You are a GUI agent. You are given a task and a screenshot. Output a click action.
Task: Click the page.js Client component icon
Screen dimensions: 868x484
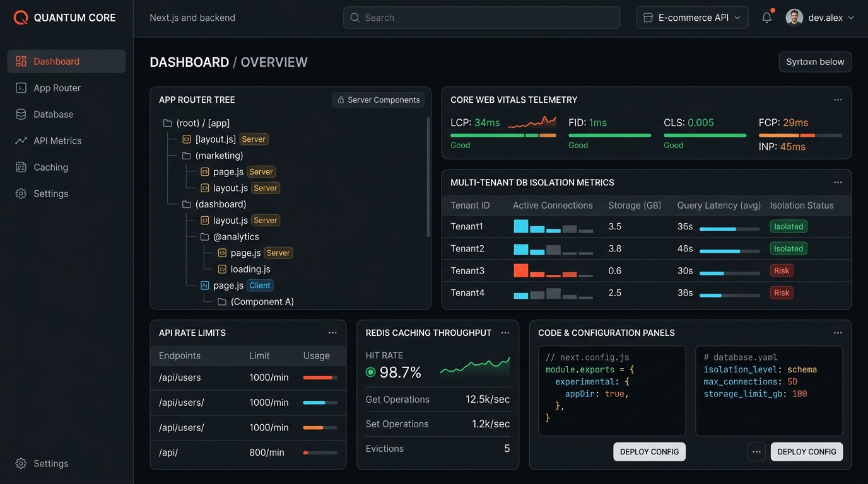204,285
